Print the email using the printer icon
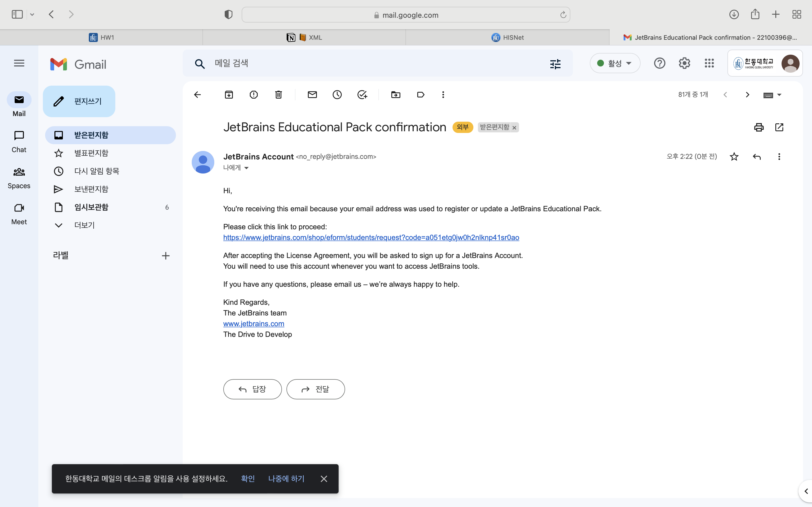Screen dimensions: 812x507 tap(759, 127)
